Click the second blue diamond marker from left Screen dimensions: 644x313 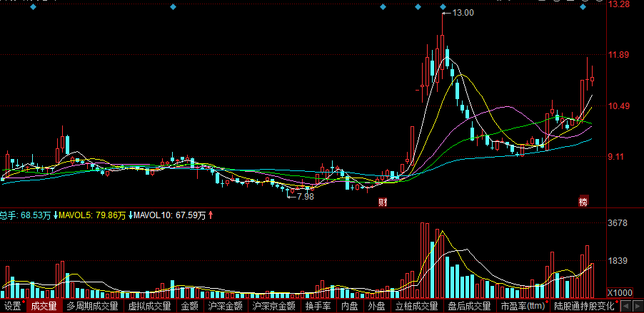(173, 7)
